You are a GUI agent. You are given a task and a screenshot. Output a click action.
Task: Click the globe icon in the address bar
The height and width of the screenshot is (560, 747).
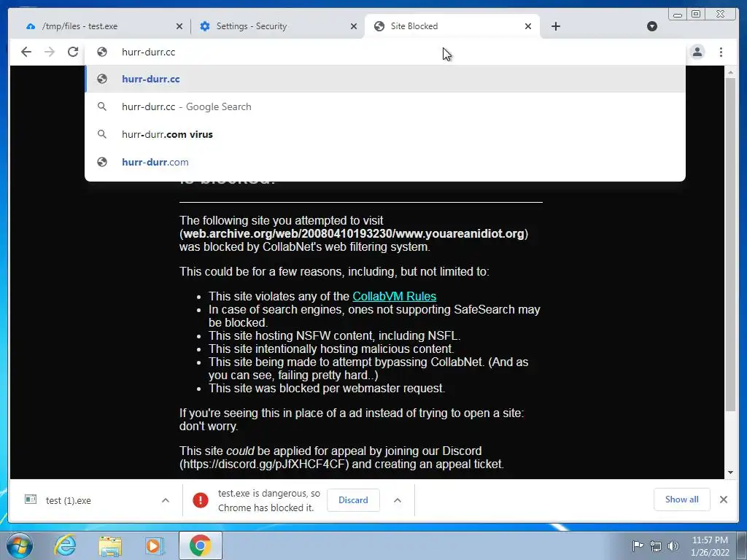tap(102, 52)
